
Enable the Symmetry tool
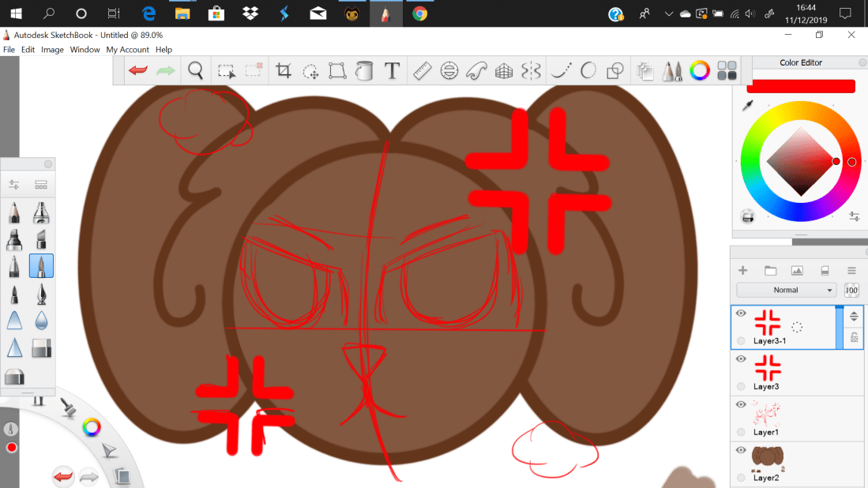(x=531, y=71)
